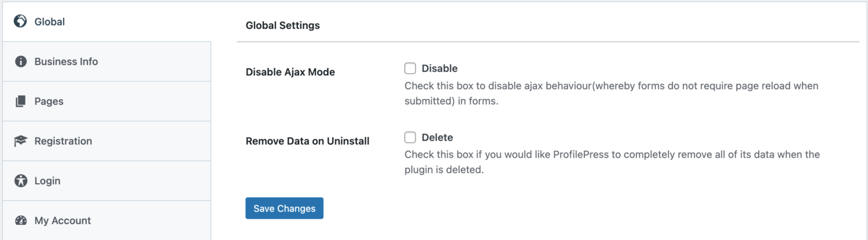Click the 'Remove Data on Uninstall' field label
This screenshot has width=868, height=240.
coord(308,141)
